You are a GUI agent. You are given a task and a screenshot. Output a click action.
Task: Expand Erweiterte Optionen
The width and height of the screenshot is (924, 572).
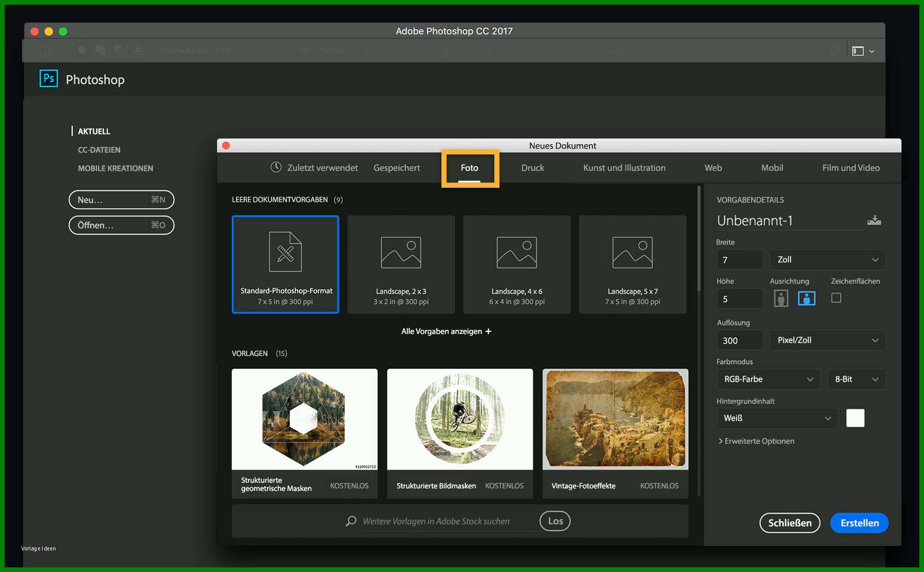point(756,441)
